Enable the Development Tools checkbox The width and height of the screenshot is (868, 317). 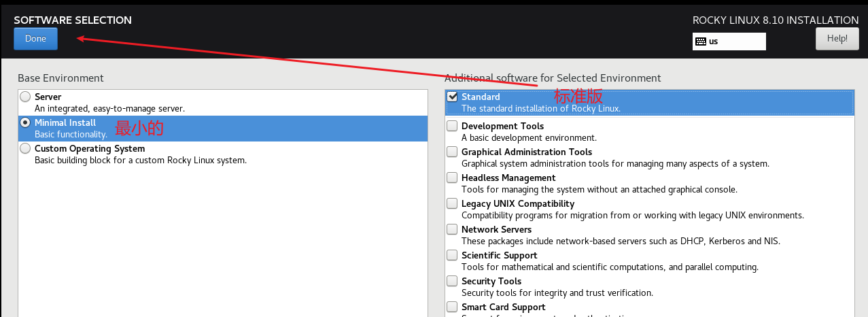click(452, 126)
